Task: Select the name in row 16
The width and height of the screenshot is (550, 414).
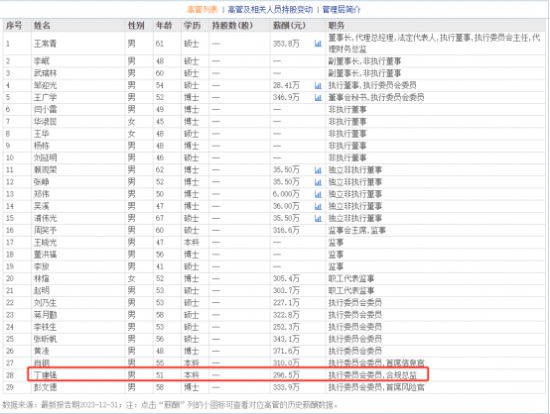Action: tap(45, 230)
